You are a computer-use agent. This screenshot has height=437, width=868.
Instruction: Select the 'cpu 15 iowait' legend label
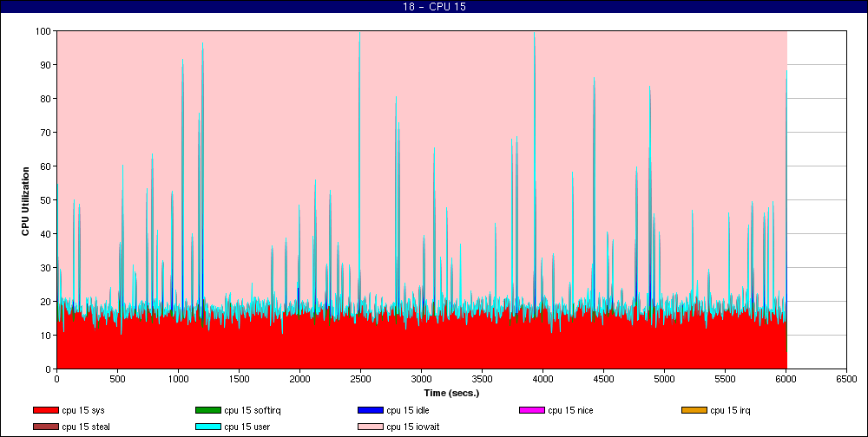pyautogui.click(x=413, y=427)
